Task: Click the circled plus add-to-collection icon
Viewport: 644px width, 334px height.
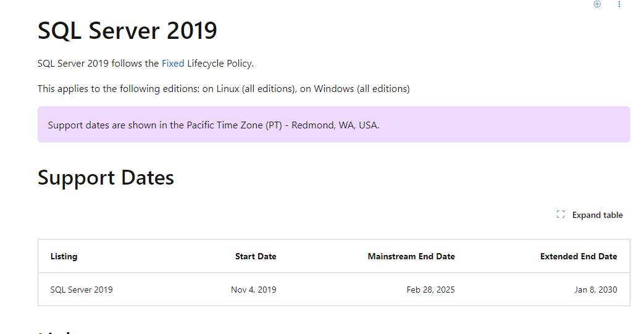Action: [597, 4]
